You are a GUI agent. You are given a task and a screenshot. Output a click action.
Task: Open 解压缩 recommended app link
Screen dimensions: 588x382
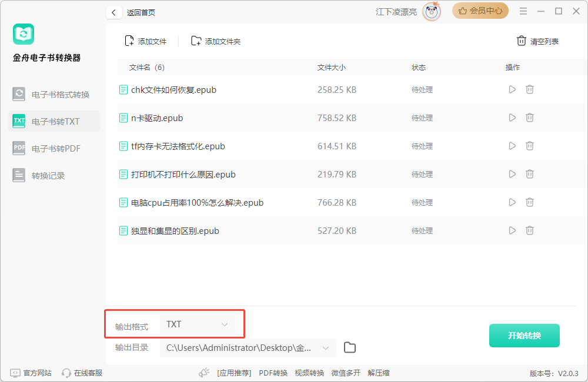[379, 373]
